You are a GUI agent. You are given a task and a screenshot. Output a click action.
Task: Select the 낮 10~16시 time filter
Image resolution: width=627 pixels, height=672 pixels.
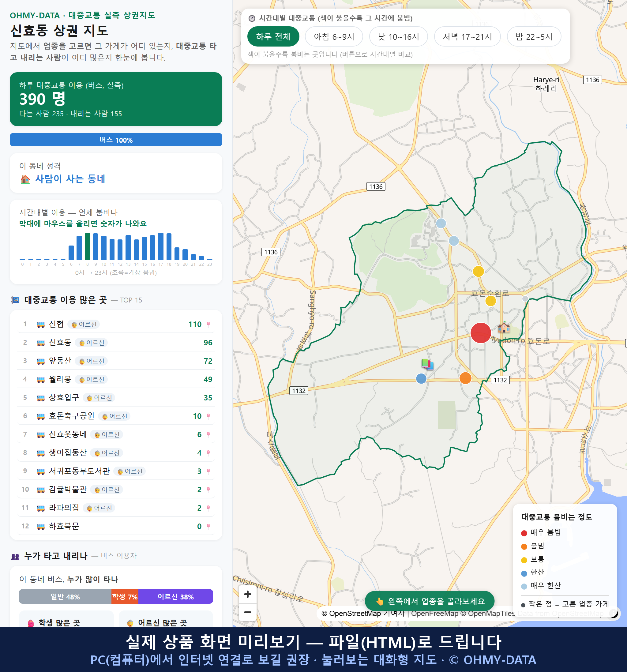[x=398, y=36]
